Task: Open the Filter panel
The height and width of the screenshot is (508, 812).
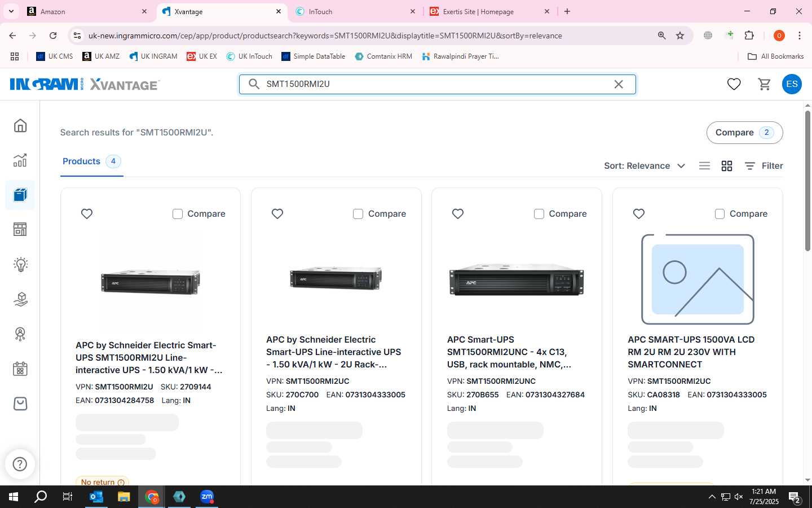Action: pos(764,166)
